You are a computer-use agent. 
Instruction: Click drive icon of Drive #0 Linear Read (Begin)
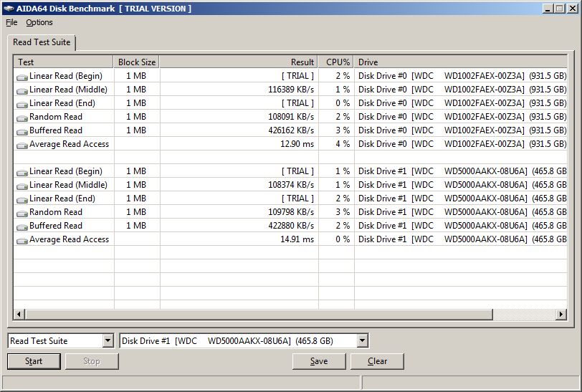[x=22, y=77]
